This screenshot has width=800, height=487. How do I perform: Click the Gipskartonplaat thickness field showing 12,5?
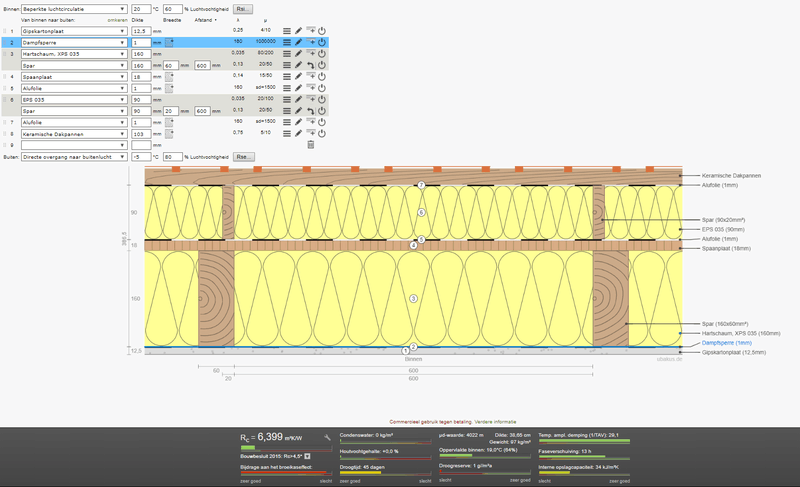tap(139, 32)
